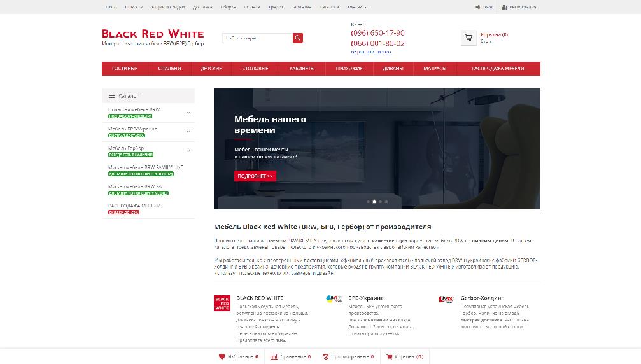Open the ДЕТСКИЕ menu
This screenshot has height=364, width=641.
211,69
